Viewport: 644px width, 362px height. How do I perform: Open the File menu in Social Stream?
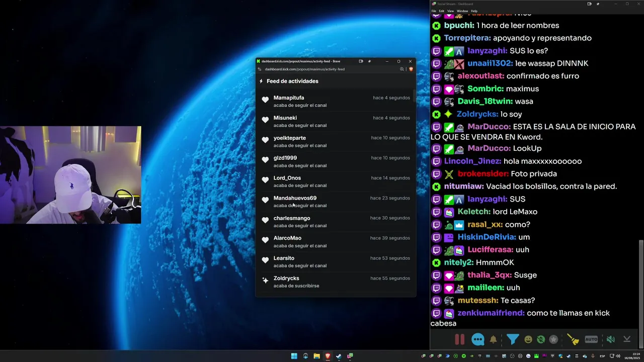(434, 11)
